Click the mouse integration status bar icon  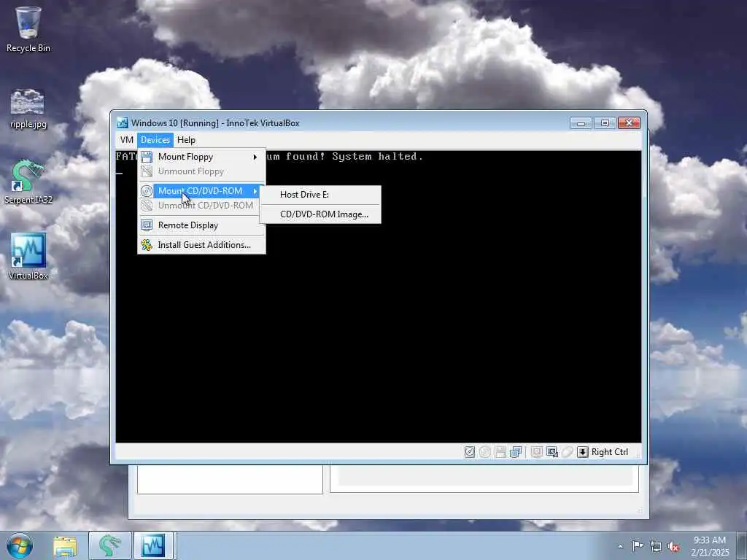click(x=567, y=452)
